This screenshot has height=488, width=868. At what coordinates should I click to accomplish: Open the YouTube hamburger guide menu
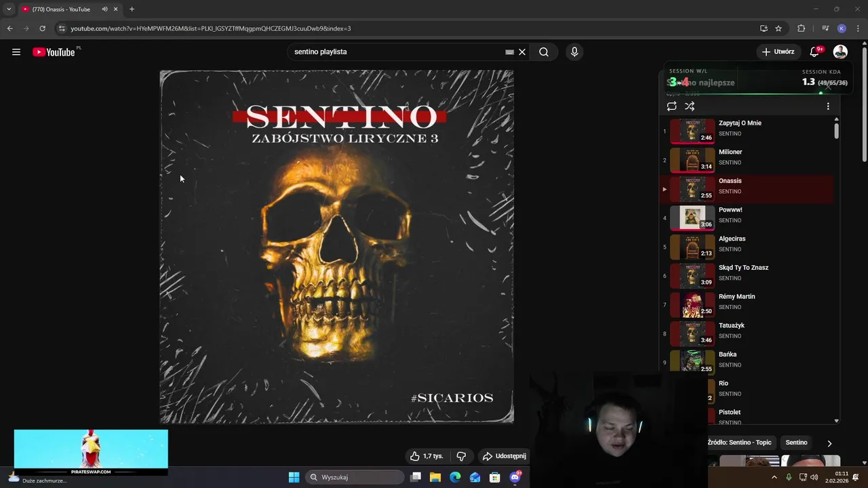point(16,52)
